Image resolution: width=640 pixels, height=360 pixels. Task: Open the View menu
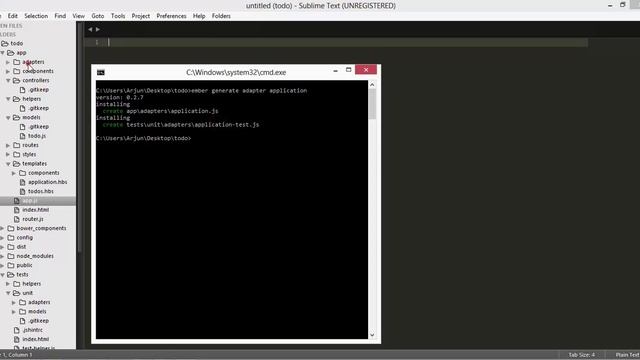tap(78, 16)
